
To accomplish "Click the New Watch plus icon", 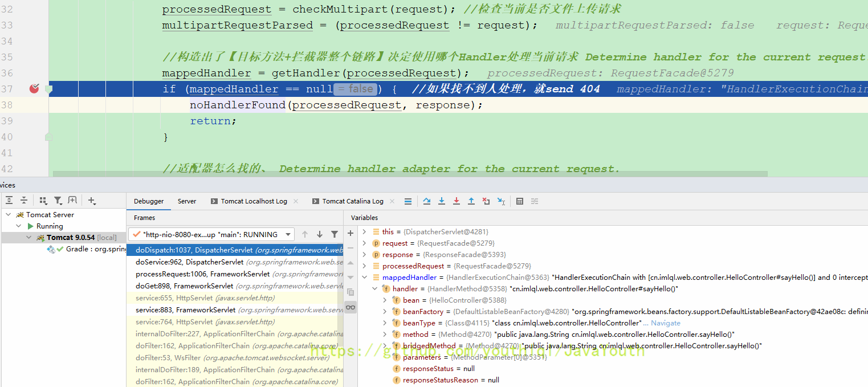I will point(351,233).
